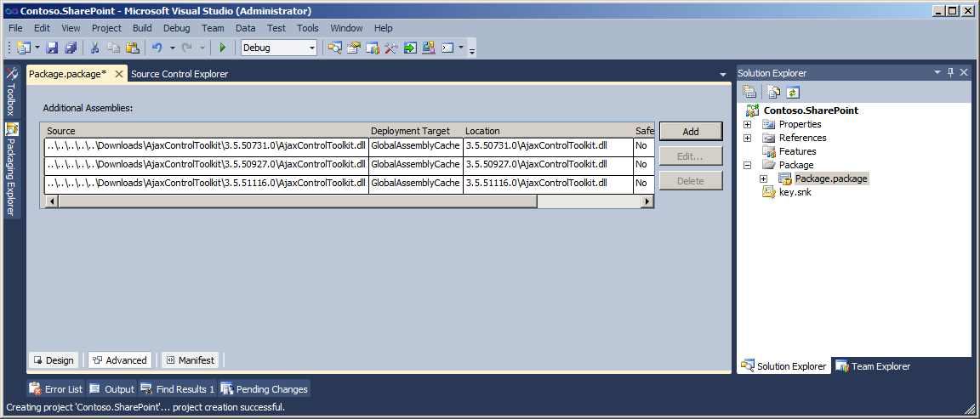Select Source cell for version 3.5.51116.0
The height and width of the screenshot is (419, 980).
(x=206, y=184)
